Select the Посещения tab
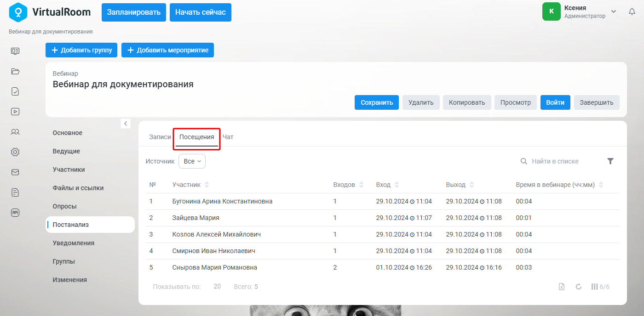This screenshot has height=316, width=644. 197,137
